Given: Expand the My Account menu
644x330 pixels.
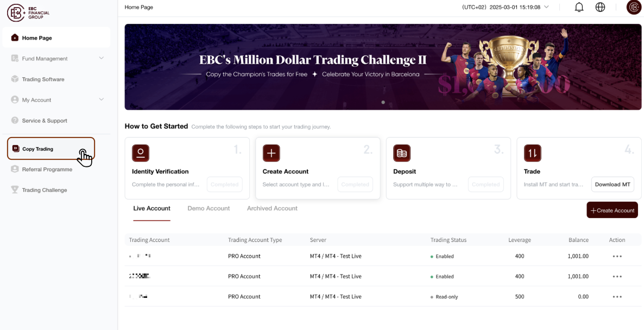Looking at the screenshot, I should tap(56, 100).
